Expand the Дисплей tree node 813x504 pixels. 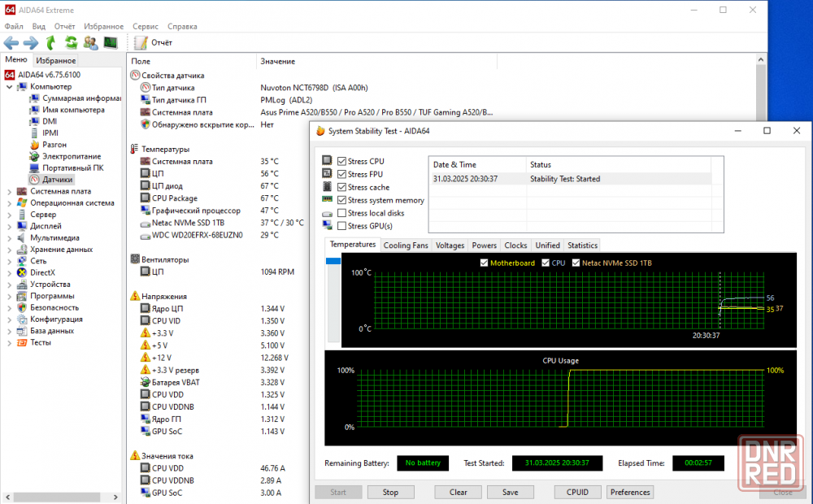pyautogui.click(x=9, y=226)
